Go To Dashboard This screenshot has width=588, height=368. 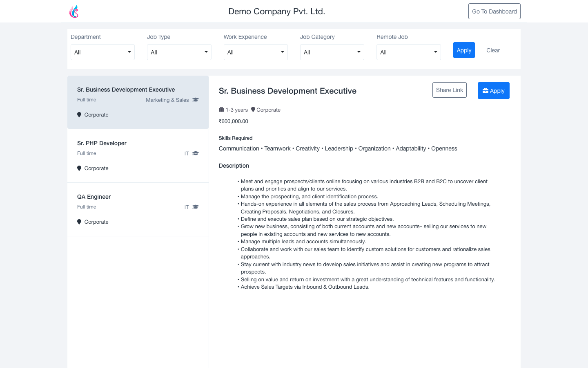click(x=494, y=11)
